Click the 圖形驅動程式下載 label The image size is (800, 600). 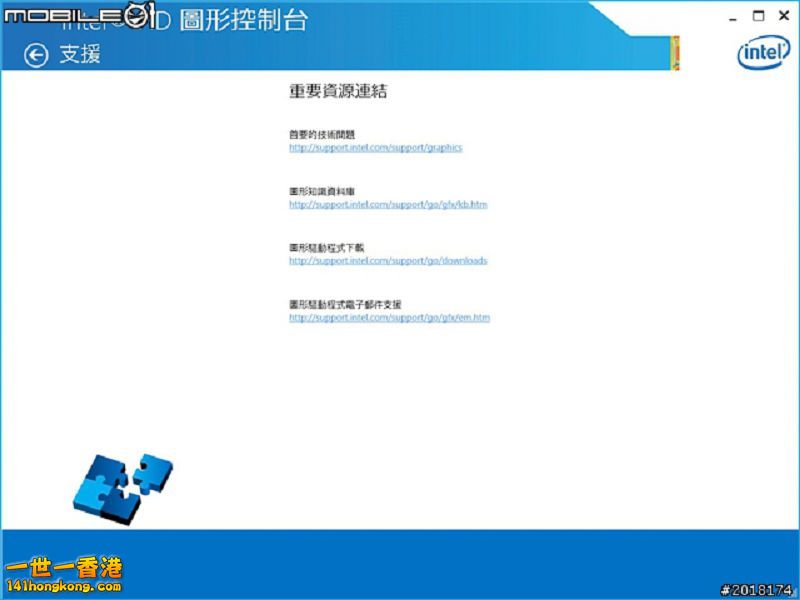pos(327,248)
